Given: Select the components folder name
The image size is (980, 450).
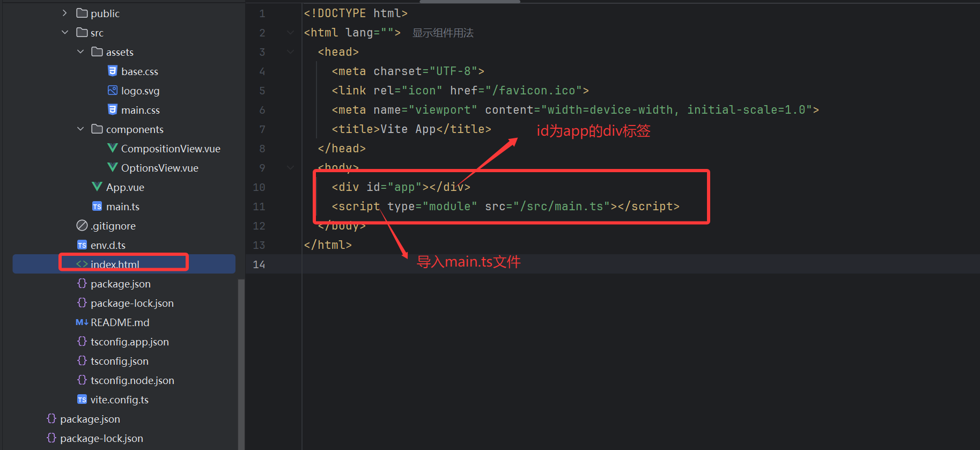Looking at the screenshot, I should (135, 129).
